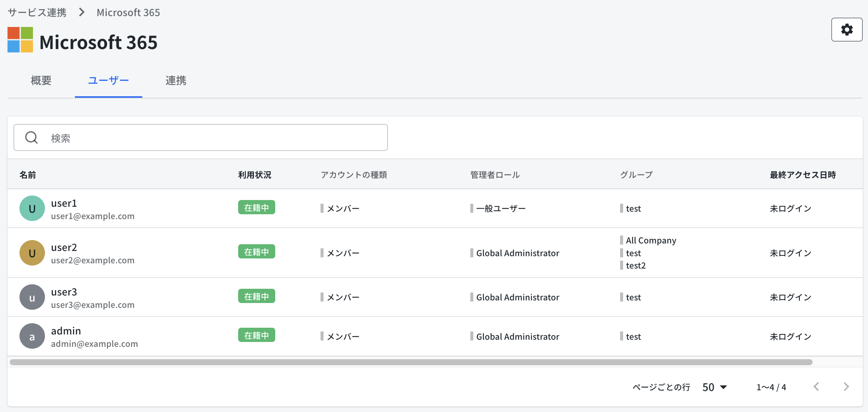
Task: Click the Microsoft 365 logo icon
Action: coord(20,40)
